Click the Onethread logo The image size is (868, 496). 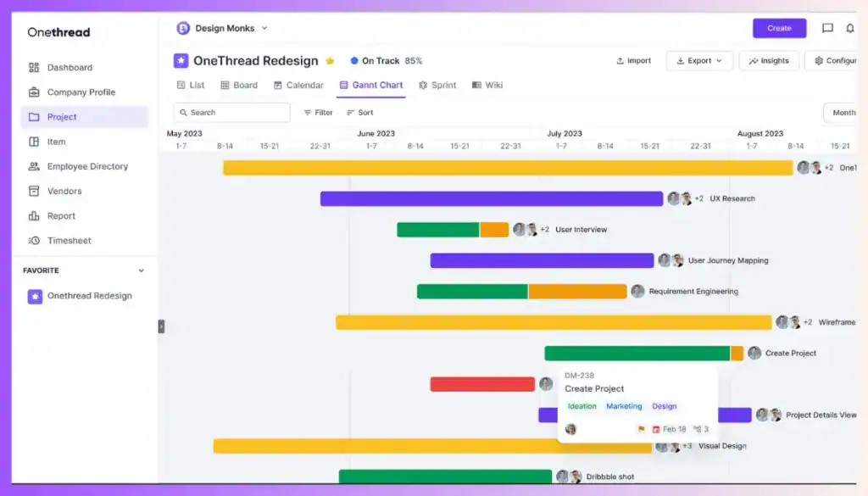[x=58, y=33]
